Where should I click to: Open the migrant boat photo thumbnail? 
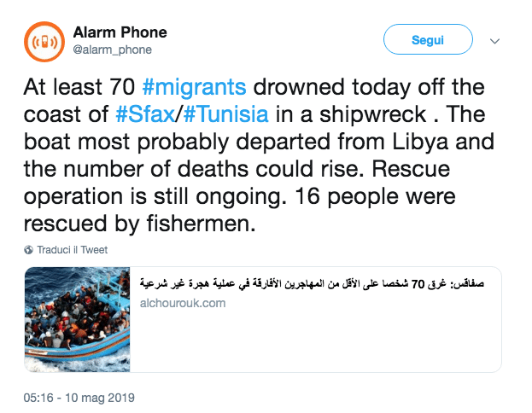(78, 320)
